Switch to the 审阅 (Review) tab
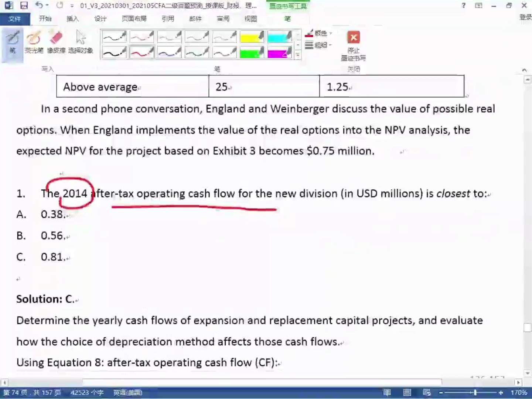The width and height of the screenshot is (532, 399). tap(223, 18)
